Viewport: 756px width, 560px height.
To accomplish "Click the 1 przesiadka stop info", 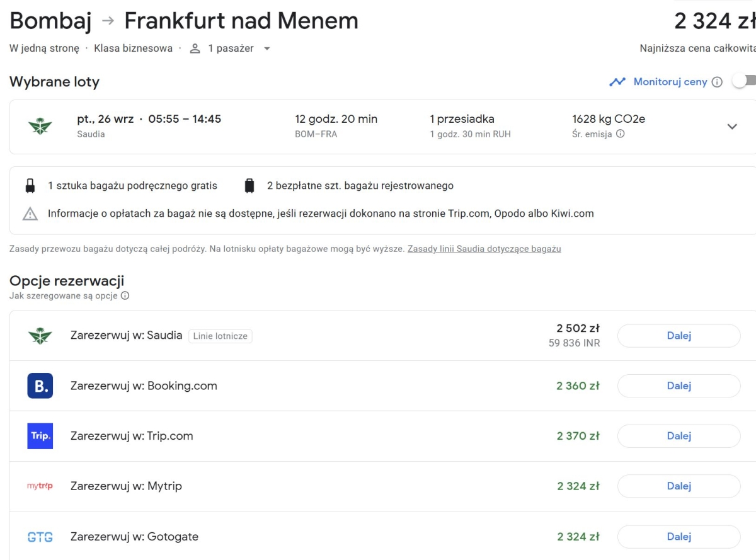I will coord(462,119).
